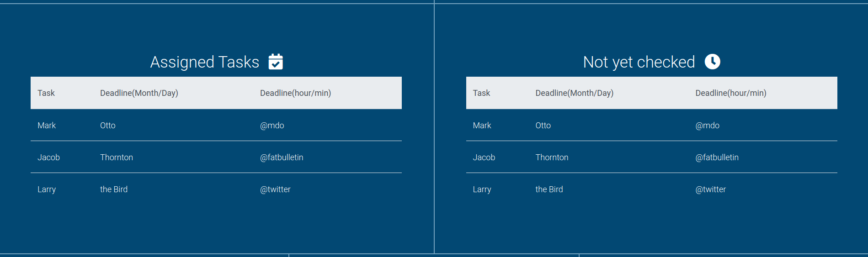Click @mdo in the Not yet checked table
The width and height of the screenshot is (868, 257).
(x=707, y=126)
